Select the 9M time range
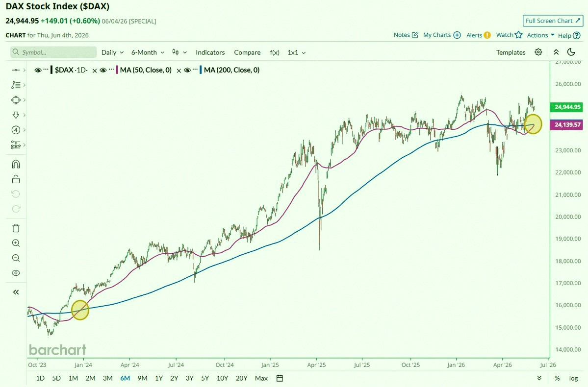Screen dimensions: 588x387 coord(143,378)
